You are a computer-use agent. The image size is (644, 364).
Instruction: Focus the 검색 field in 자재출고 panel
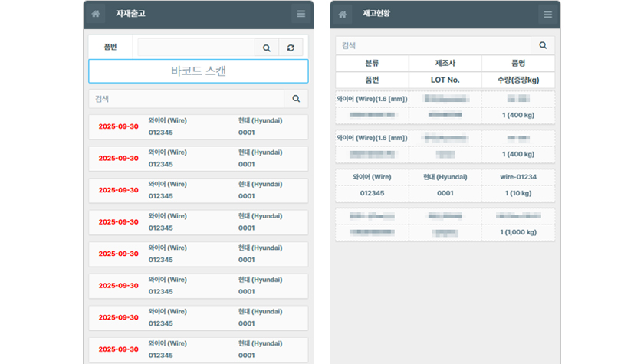point(186,99)
